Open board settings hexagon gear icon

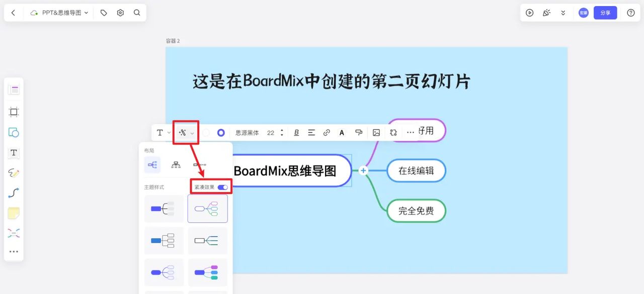point(120,13)
